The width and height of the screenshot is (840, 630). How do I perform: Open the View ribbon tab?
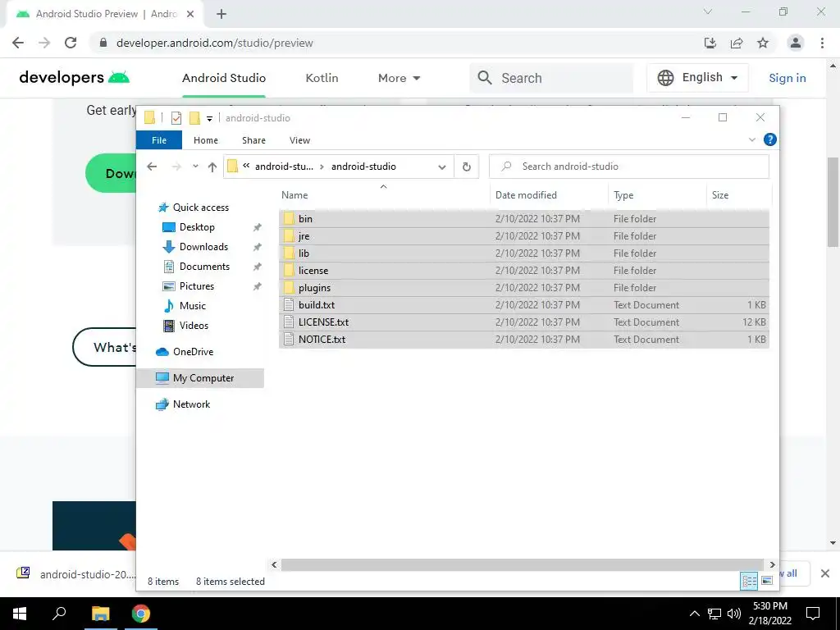[x=299, y=139]
